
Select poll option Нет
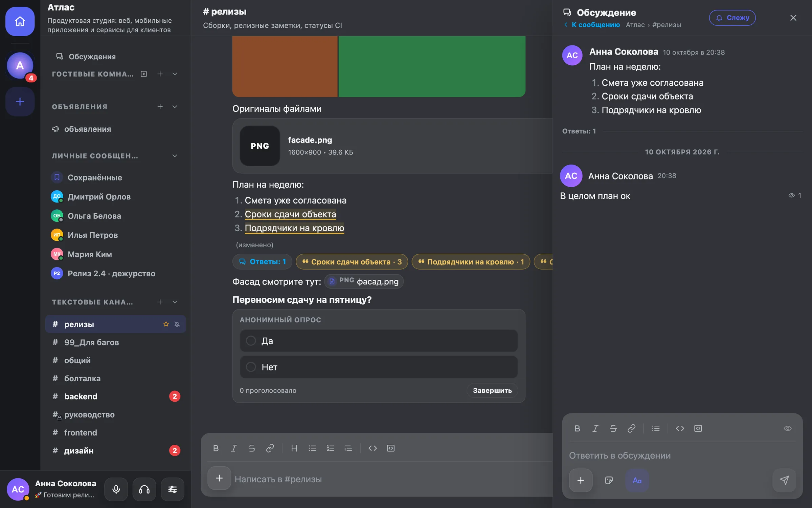tap(379, 367)
